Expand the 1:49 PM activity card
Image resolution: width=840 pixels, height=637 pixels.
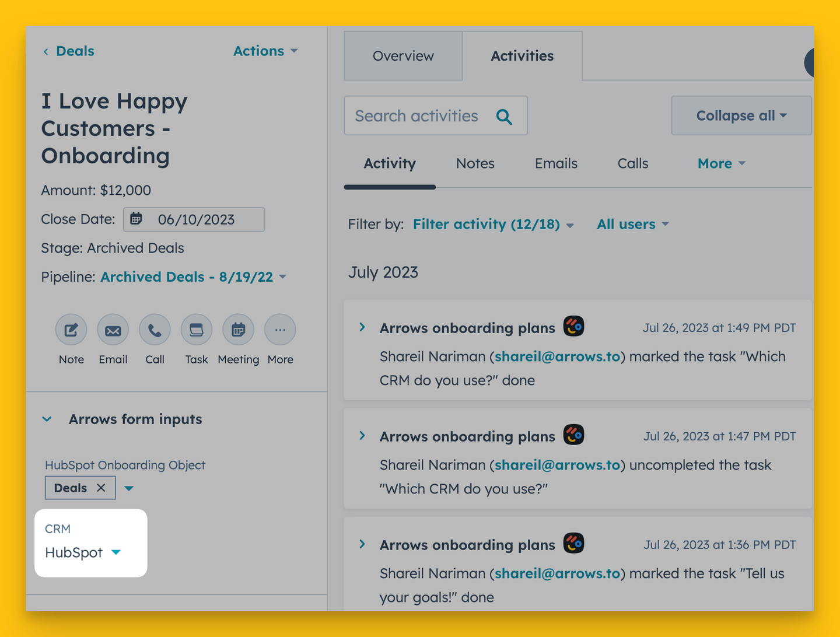pyautogui.click(x=362, y=328)
